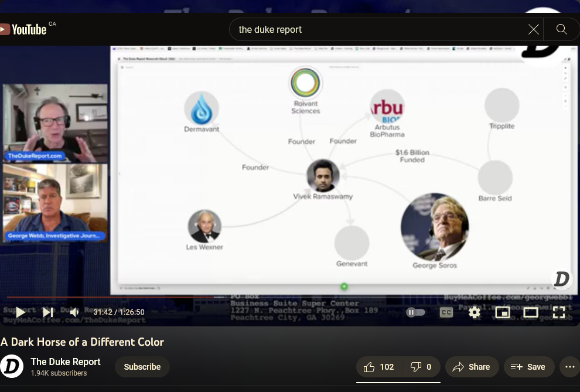Click the headphone-wearing host webcam feed

click(x=55, y=124)
